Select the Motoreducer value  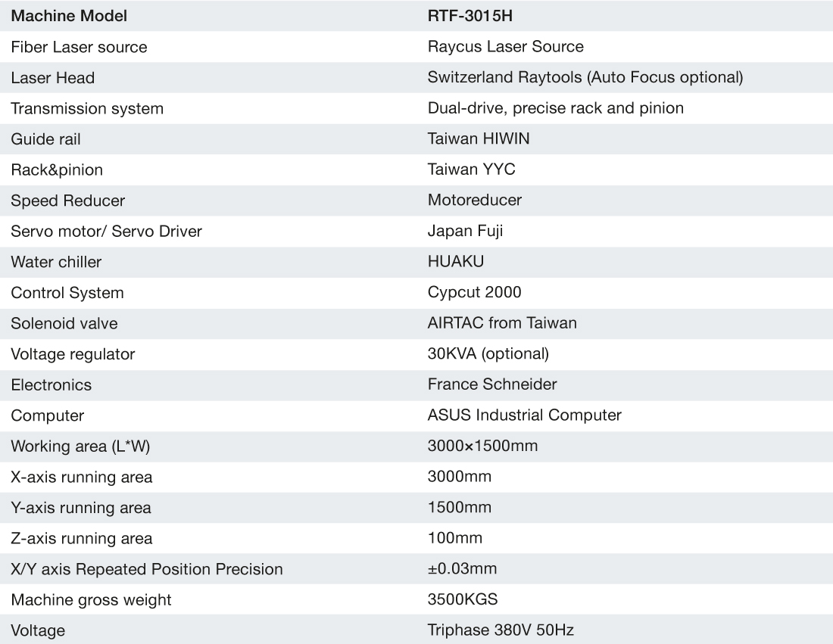(x=474, y=201)
